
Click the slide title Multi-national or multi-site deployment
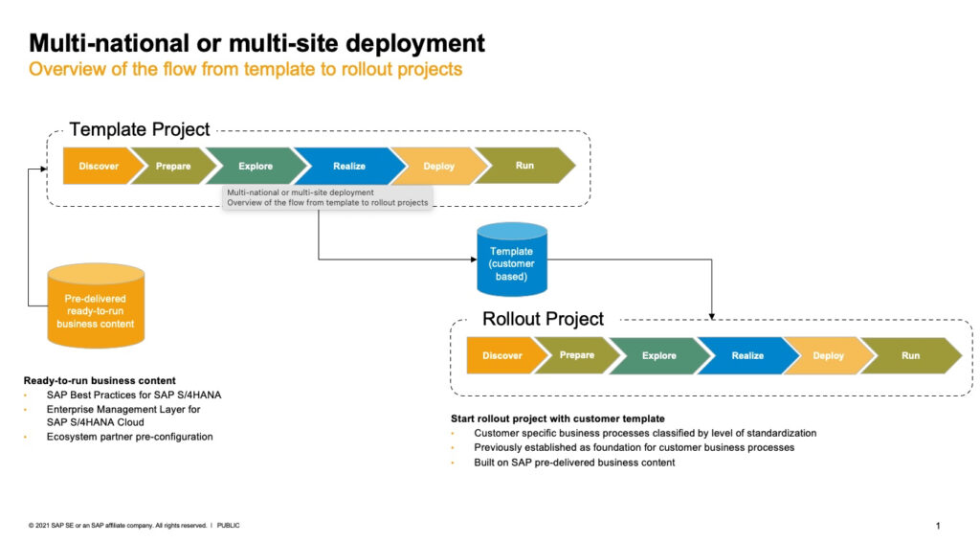(x=256, y=43)
